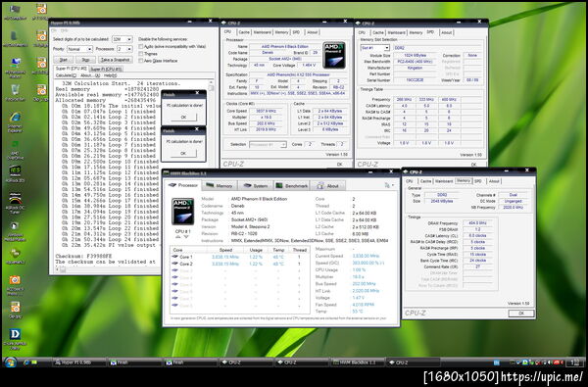Screen dimensions: 588x387
Task: Click the Core 2 chip icon in HWM BlackBox
Action: coord(174,264)
